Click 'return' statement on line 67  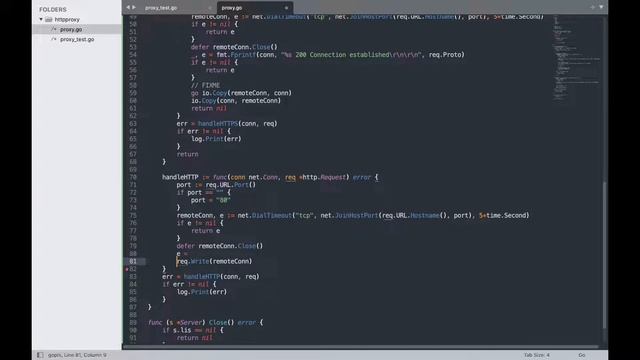(x=187, y=154)
